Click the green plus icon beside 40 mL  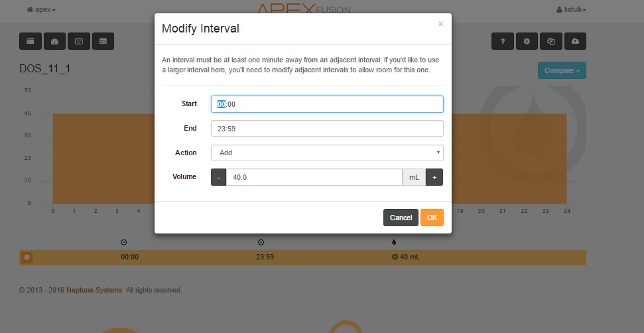[x=395, y=257]
